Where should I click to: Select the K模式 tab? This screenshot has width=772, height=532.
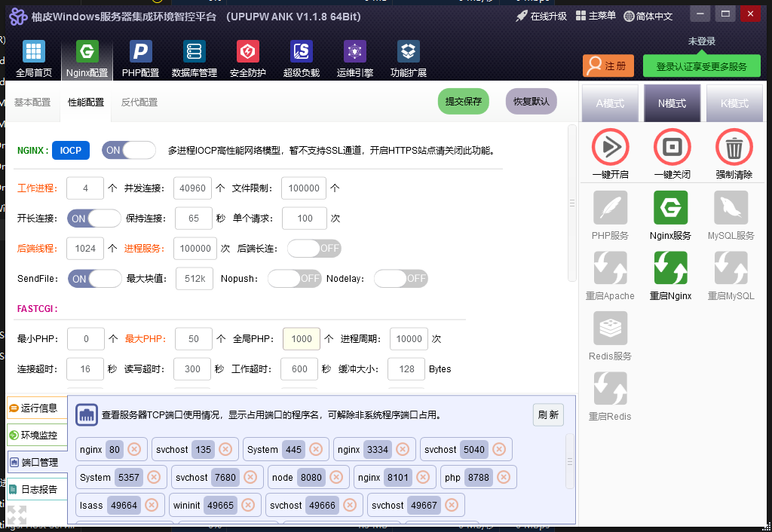click(x=734, y=102)
